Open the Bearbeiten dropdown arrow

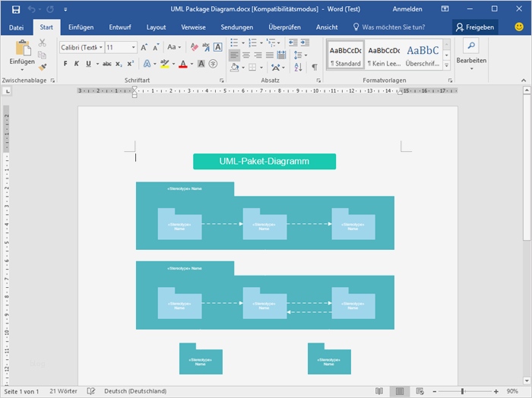point(472,69)
